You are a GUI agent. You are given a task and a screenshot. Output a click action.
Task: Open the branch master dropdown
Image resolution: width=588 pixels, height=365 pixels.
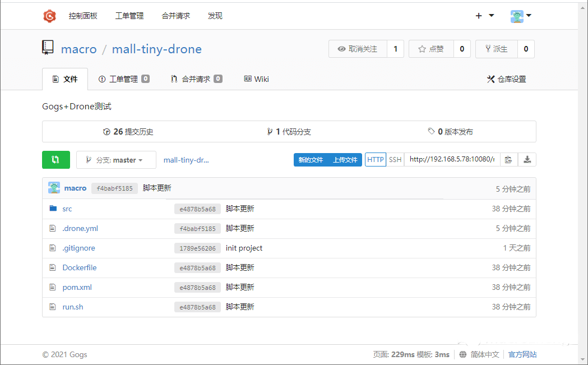[116, 160]
